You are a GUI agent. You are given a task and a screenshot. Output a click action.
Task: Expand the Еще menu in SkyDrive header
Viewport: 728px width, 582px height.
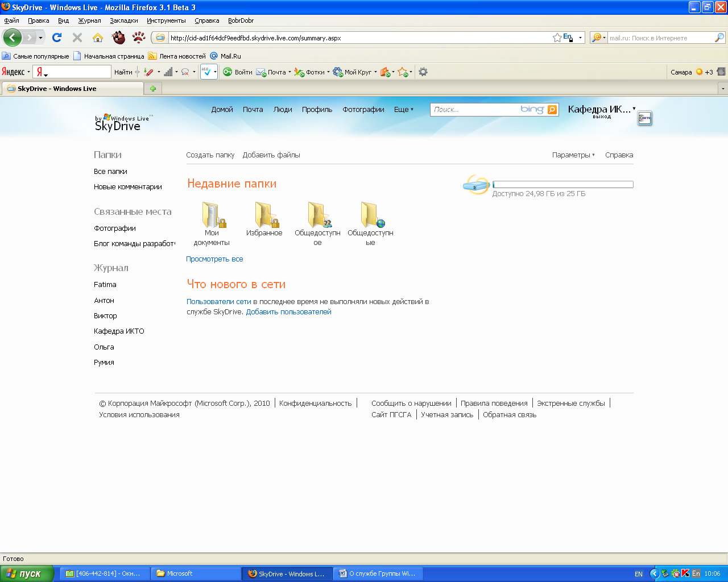(404, 110)
